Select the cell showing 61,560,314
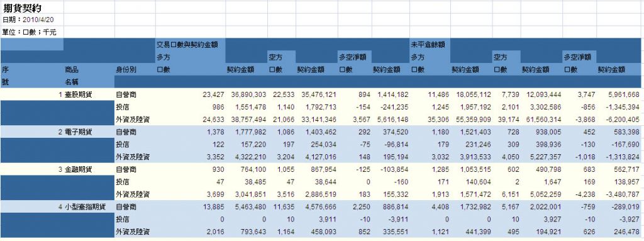 click(543, 120)
